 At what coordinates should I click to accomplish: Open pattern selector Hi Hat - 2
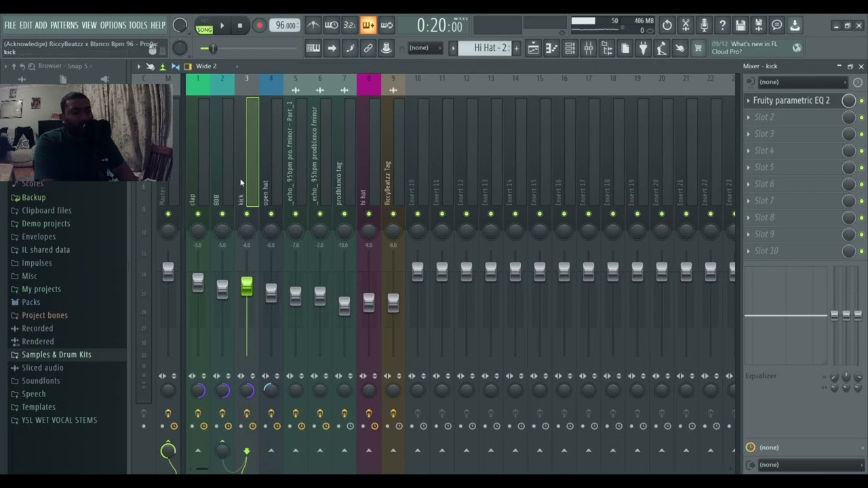coord(486,48)
